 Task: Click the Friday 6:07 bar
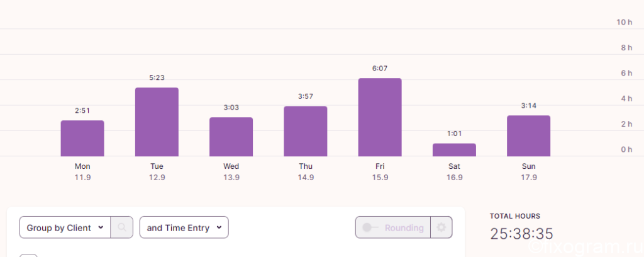(380, 117)
